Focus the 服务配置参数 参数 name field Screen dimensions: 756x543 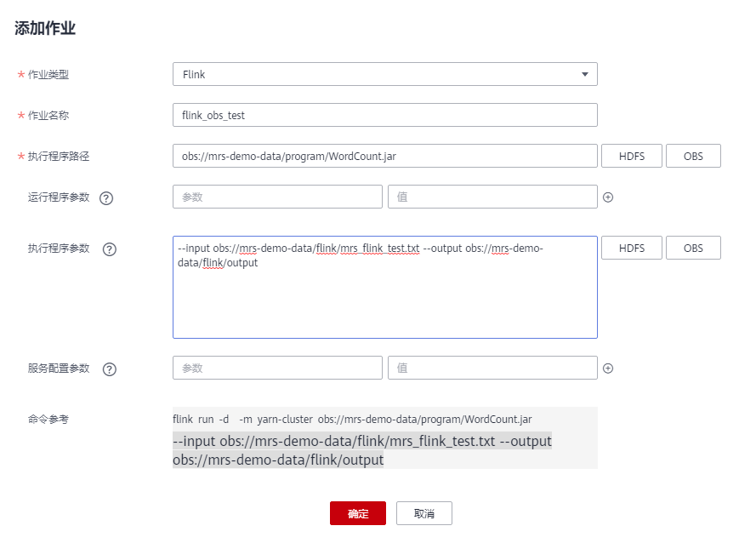(277, 368)
